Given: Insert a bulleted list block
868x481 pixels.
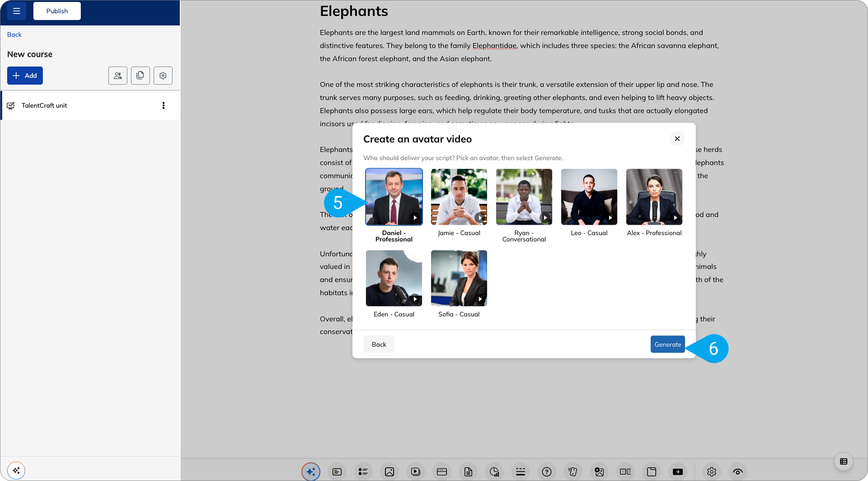Looking at the screenshot, I should [363, 472].
